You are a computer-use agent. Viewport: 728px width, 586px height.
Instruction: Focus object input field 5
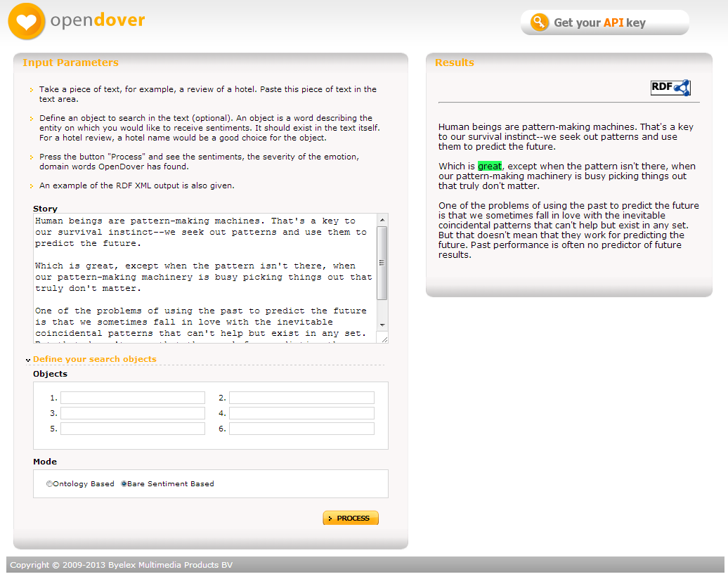[x=133, y=429]
